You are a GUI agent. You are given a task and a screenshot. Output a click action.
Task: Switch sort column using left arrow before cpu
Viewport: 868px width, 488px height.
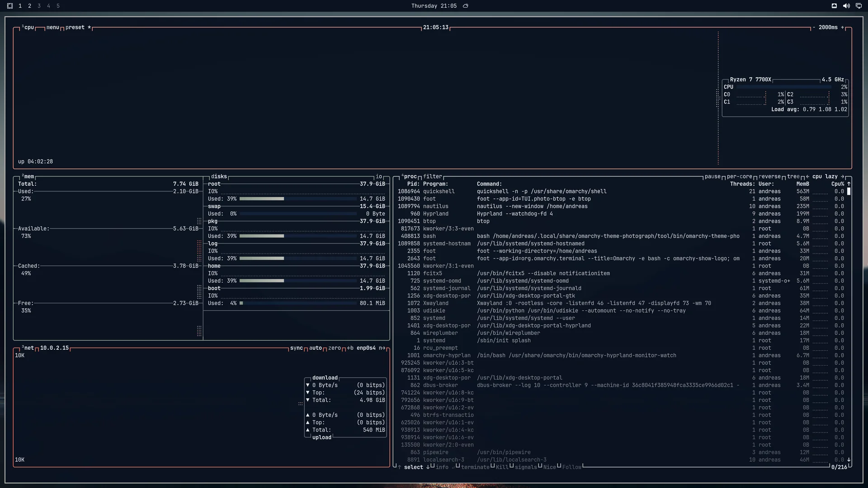point(807,177)
